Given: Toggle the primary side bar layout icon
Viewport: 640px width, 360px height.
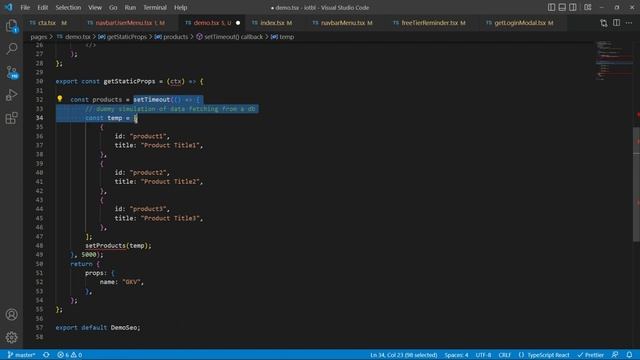Looking at the screenshot, I should click(551, 7).
